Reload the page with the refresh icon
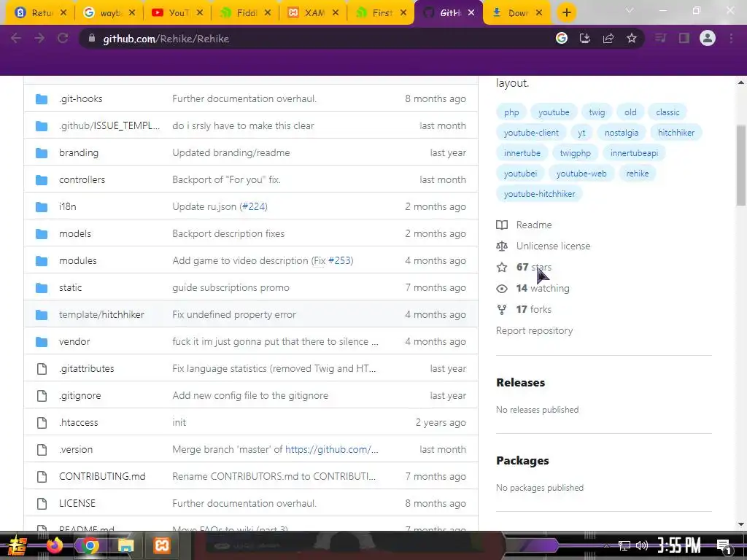This screenshot has width=747, height=560. [x=63, y=38]
